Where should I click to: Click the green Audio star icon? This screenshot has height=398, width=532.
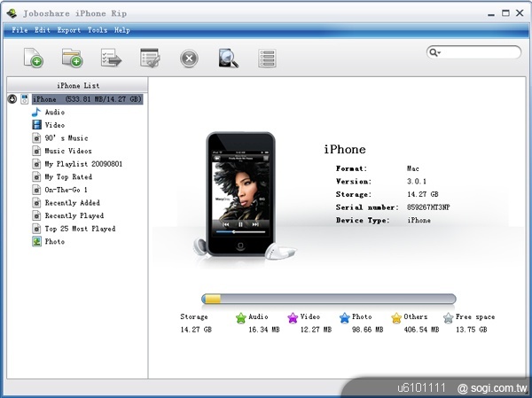coord(241,318)
